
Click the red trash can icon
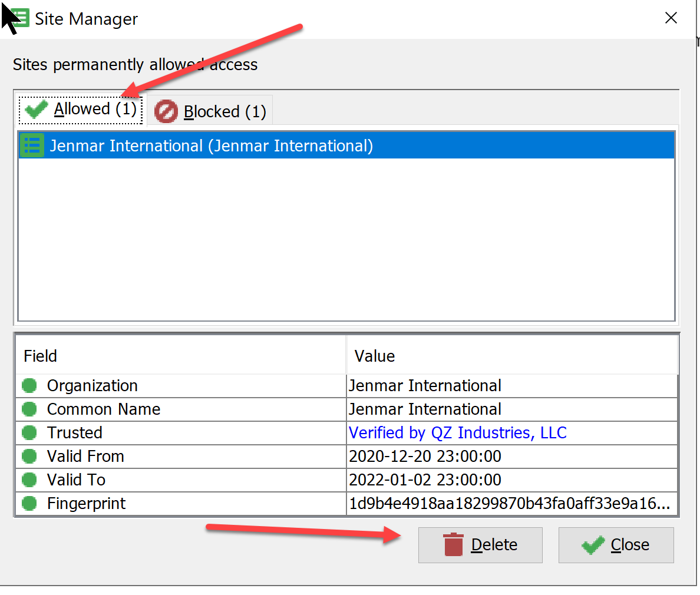tap(453, 545)
